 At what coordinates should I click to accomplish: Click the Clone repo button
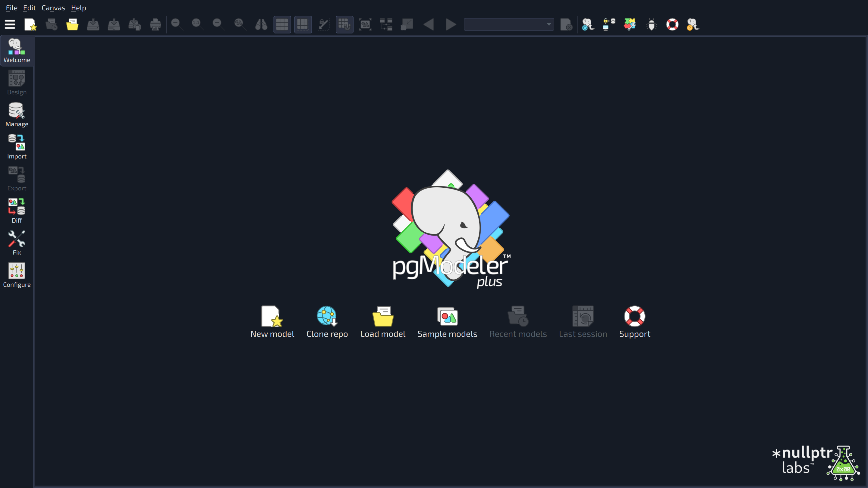point(327,322)
